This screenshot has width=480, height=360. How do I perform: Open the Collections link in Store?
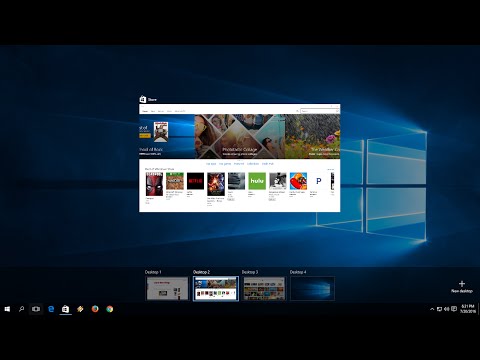[253, 164]
